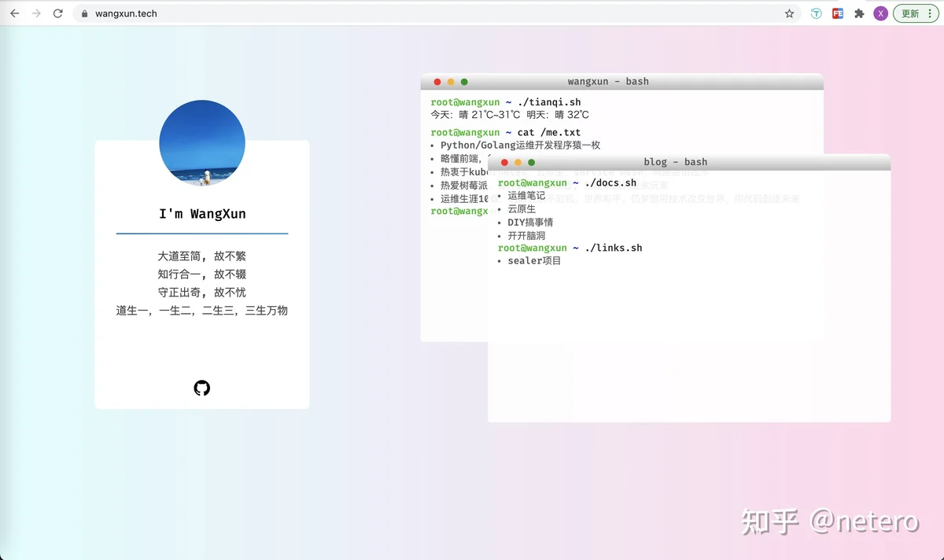The image size is (944, 560).
Task: Open the Extensions puzzle piece menu
Action: (859, 13)
